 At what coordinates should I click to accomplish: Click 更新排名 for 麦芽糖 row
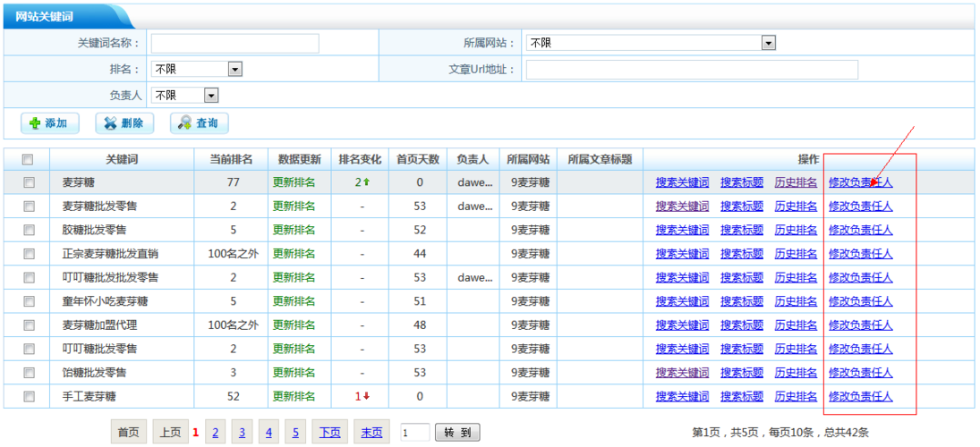click(294, 183)
